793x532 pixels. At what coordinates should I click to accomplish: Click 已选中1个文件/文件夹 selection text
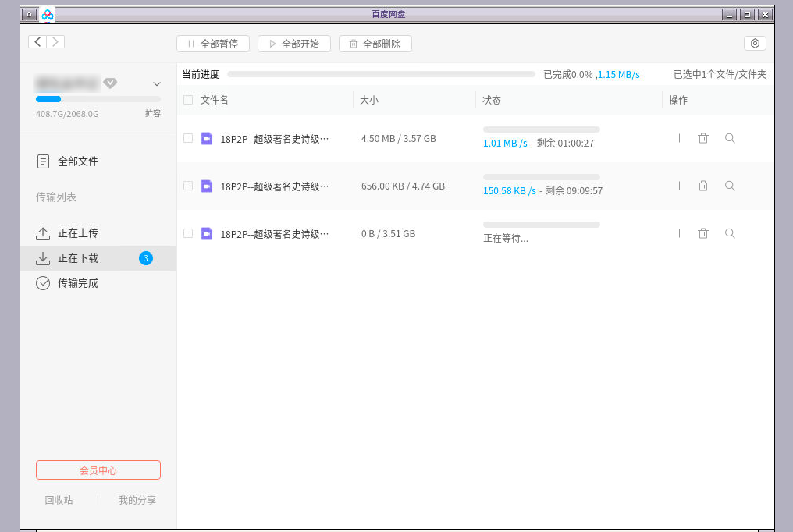(720, 75)
